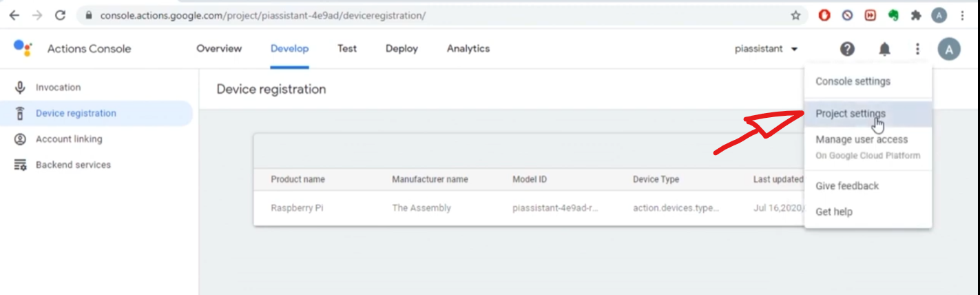Click the URL address bar
The height and width of the screenshot is (295, 980).
click(x=441, y=15)
